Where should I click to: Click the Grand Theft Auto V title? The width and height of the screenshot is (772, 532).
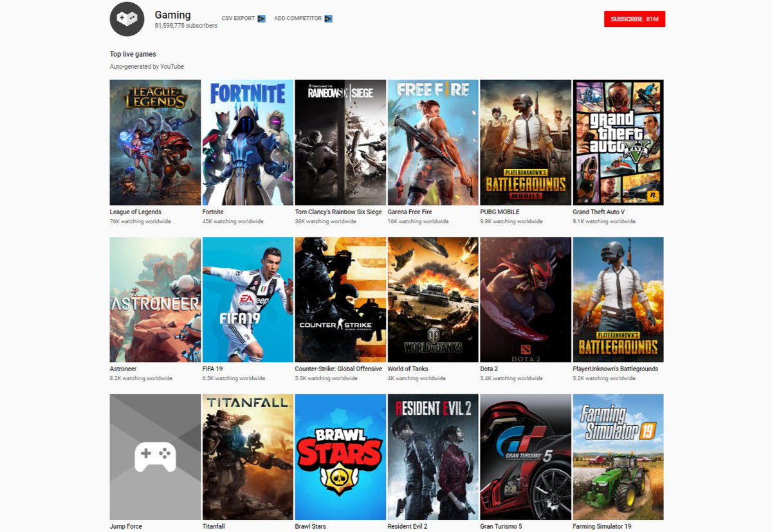pyautogui.click(x=599, y=212)
